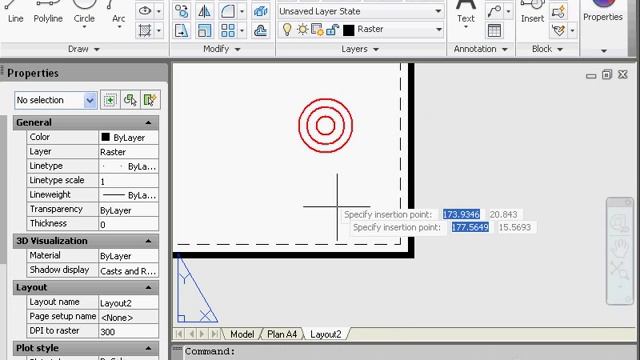Screen dimensions: 640x360
Task: Expand the Layers panel flyout
Action: tap(376, 49)
